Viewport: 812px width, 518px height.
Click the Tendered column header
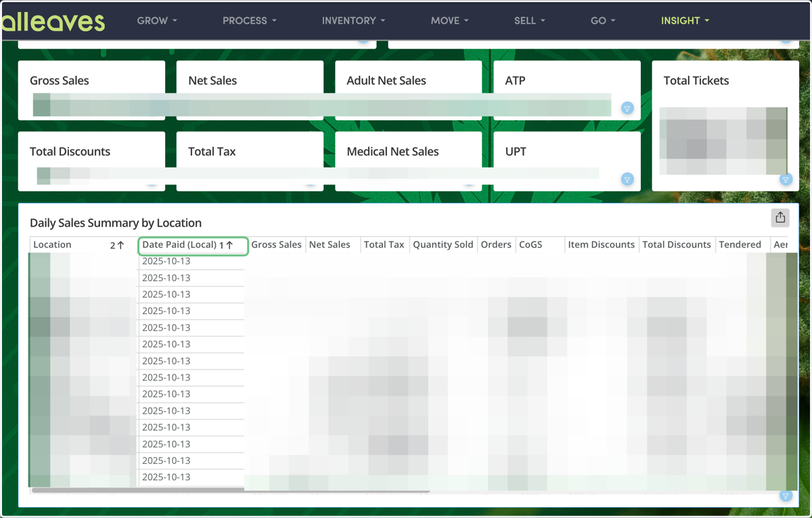click(x=742, y=245)
